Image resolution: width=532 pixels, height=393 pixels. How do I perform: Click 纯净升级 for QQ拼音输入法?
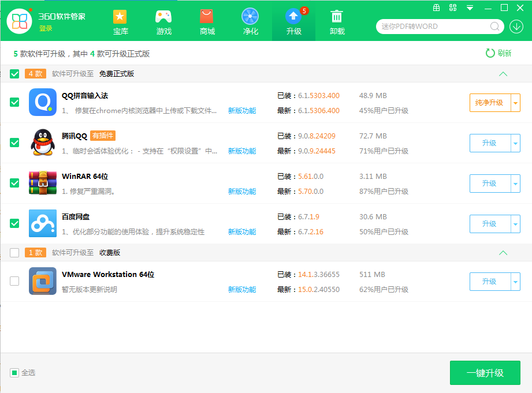point(490,103)
